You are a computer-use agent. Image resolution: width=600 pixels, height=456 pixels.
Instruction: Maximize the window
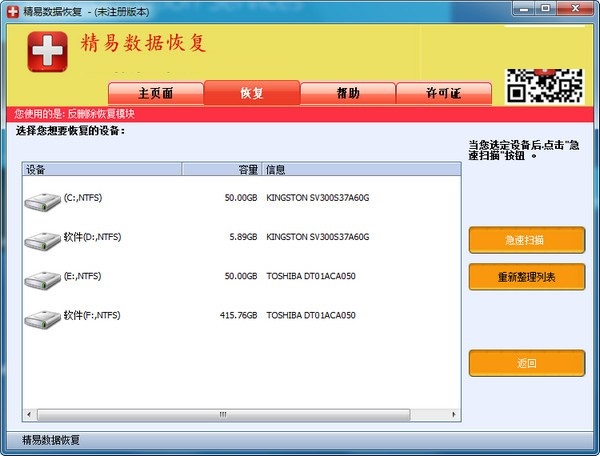click(546, 9)
